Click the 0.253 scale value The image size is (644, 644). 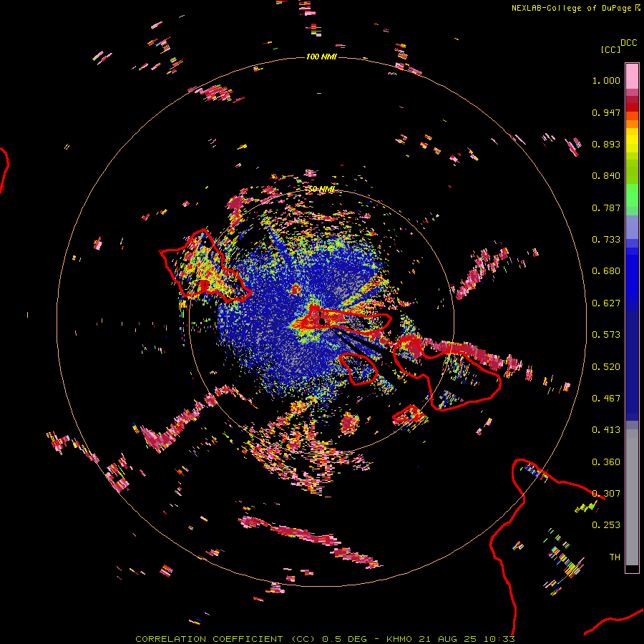click(x=606, y=525)
